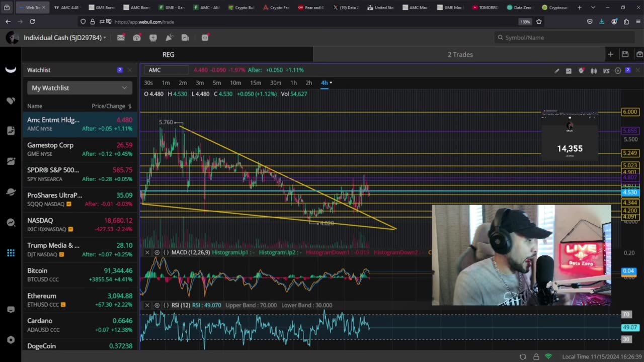This screenshot has height=362, width=644.
Task: Save the layout with floppy disk icon
Action: [625, 54]
